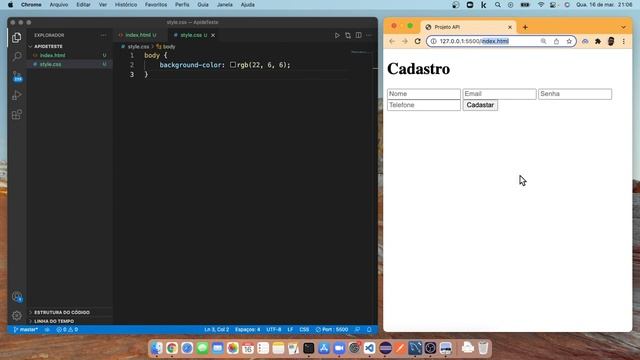This screenshot has width=640, height=360.
Task: Split the editor to the right
Action: pos(358,36)
